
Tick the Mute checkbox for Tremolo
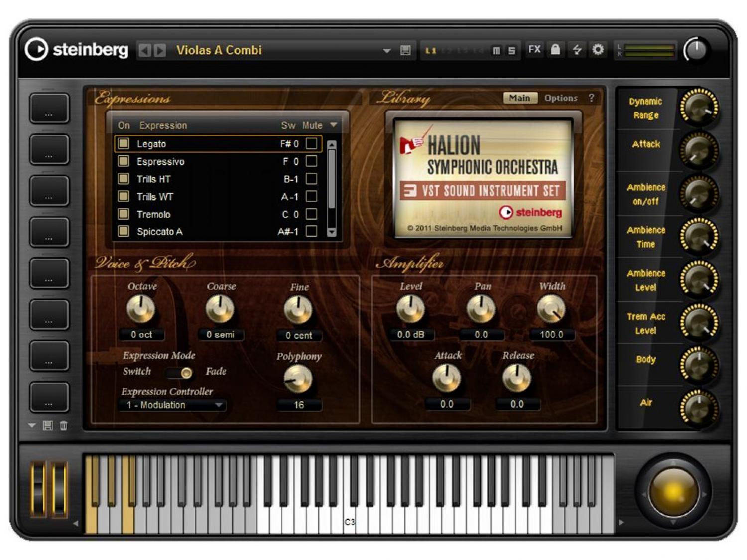(311, 214)
